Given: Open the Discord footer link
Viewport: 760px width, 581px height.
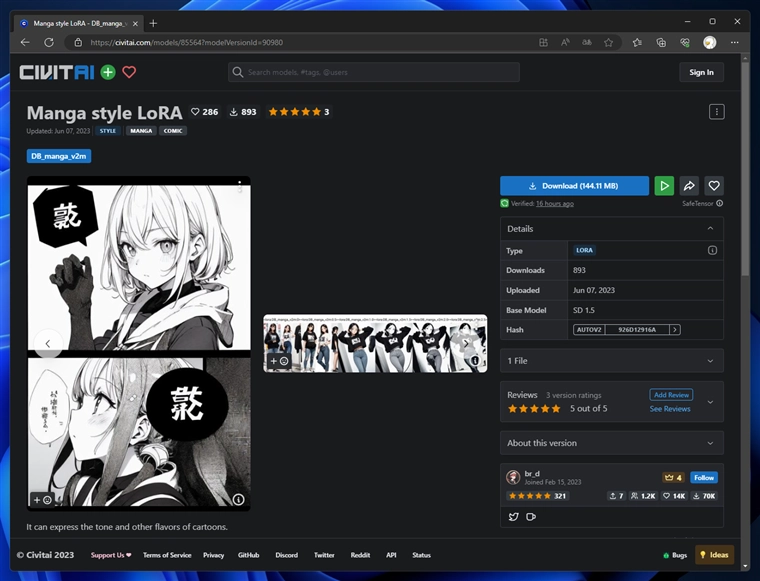Looking at the screenshot, I should pos(286,555).
